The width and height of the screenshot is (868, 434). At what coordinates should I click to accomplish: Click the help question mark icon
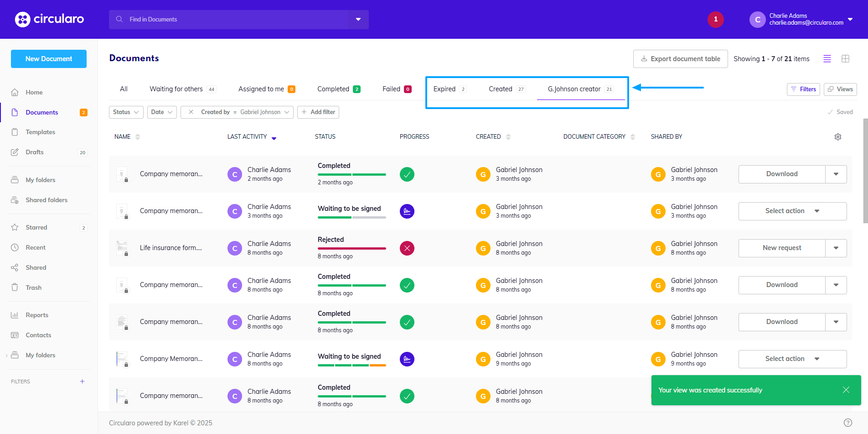[847, 423]
